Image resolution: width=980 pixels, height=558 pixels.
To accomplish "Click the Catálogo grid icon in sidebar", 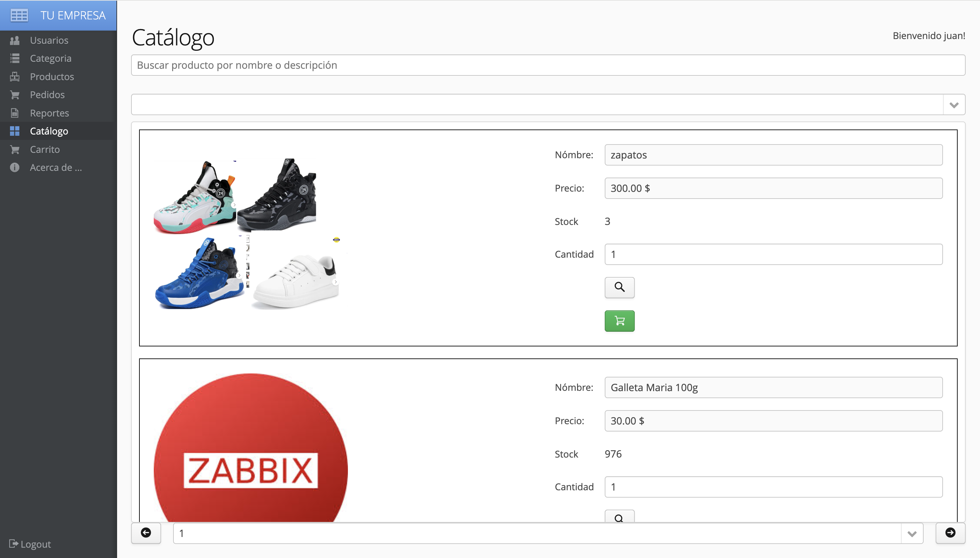I will [x=15, y=131].
